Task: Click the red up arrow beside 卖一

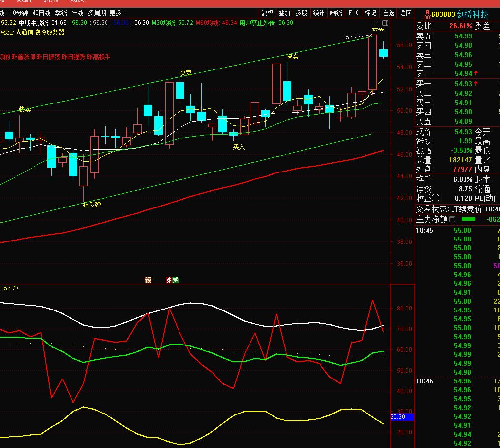Action: point(476,73)
